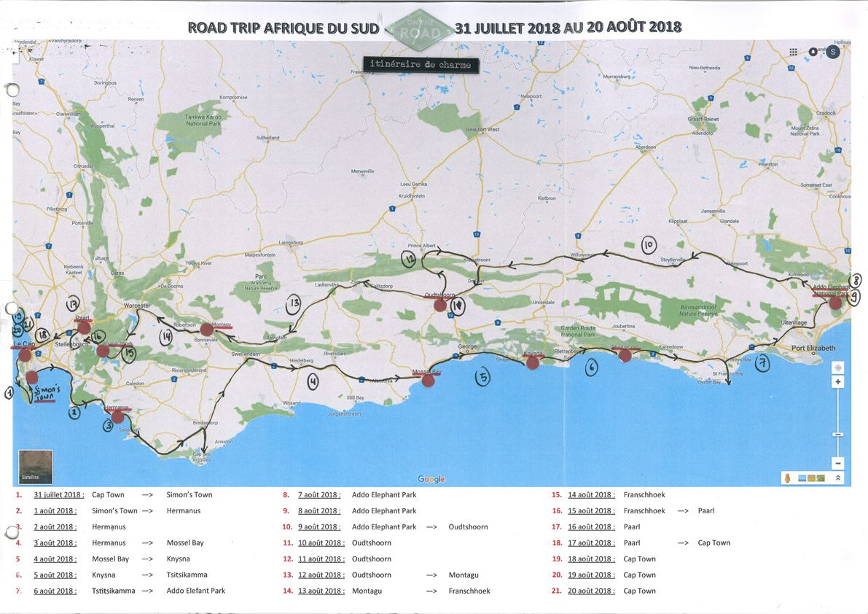Select the tan imagery thumbnail beside Pegman
This screenshot has height=614, width=868.
[811, 478]
